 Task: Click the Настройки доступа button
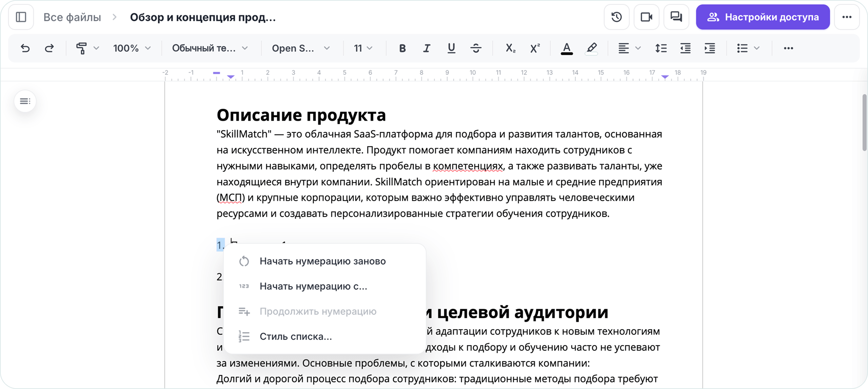point(763,17)
